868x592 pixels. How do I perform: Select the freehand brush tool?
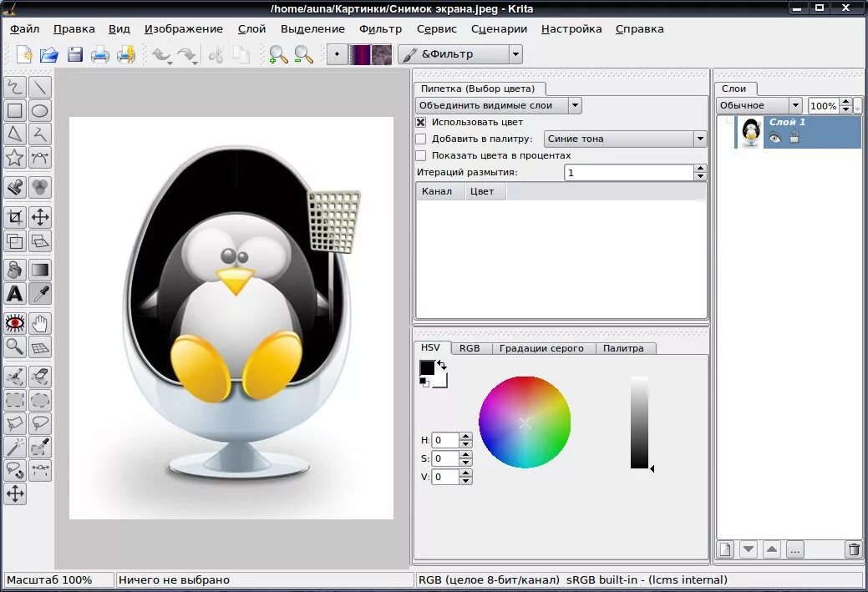pyautogui.click(x=15, y=87)
